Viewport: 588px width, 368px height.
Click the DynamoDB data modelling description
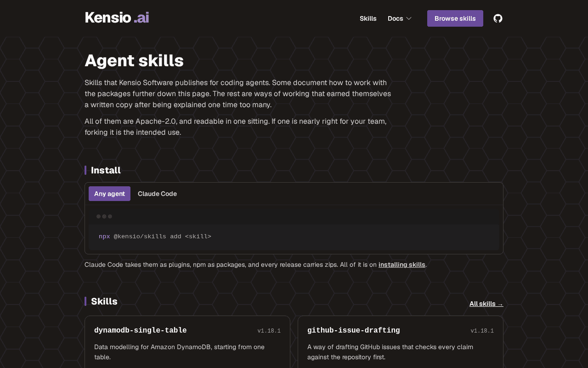point(179,352)
